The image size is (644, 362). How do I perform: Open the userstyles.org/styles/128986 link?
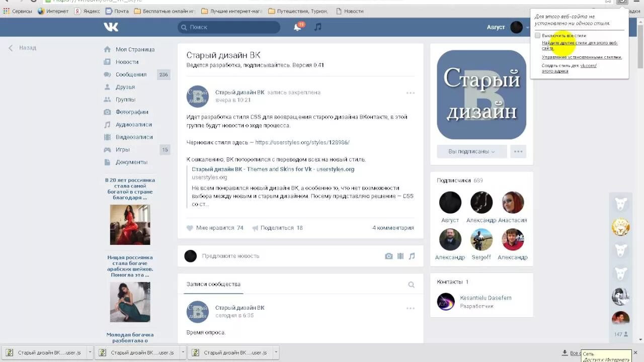302,142
